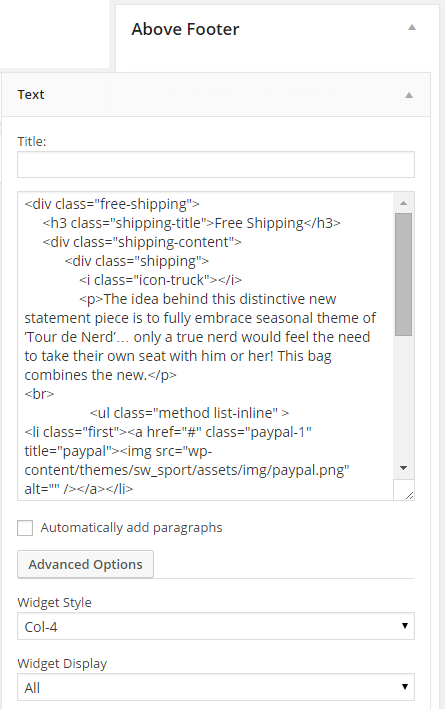Enable Automatically add paragraphs checkbox
This screenshot has width=445, height=709.
coord(25,528)
